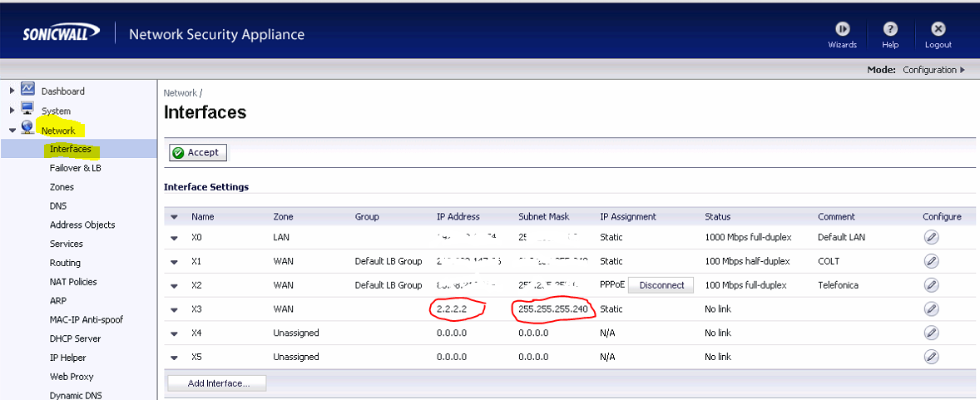
Task: Click the 100 Mbps half-duplex status
Action: coord(747,261)
